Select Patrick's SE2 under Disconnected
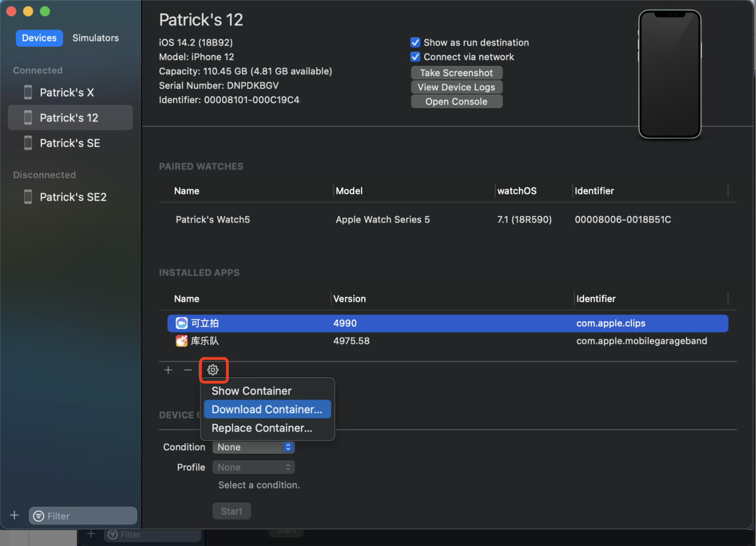Image resolution: width=756 pixels, height=546 pixels. click(71, 197)
